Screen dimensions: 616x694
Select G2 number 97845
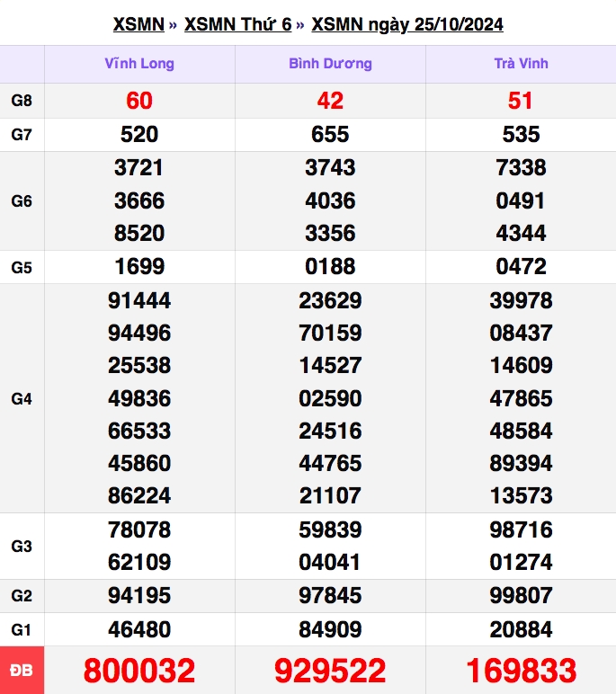(330, 595)
